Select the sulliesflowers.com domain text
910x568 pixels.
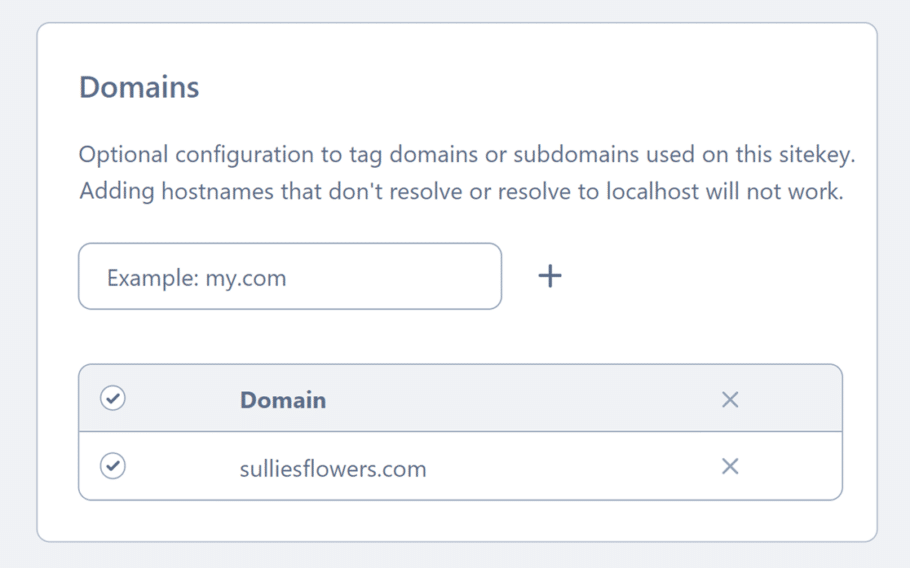pyautogui.click(x=333, y=468)
